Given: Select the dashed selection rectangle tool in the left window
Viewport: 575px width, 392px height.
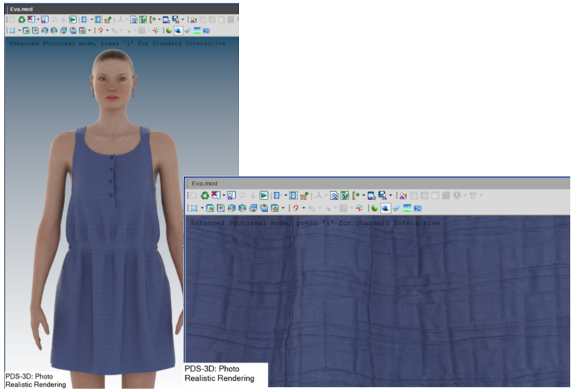Looking at the screenshot, I should (x=11, y=31).
